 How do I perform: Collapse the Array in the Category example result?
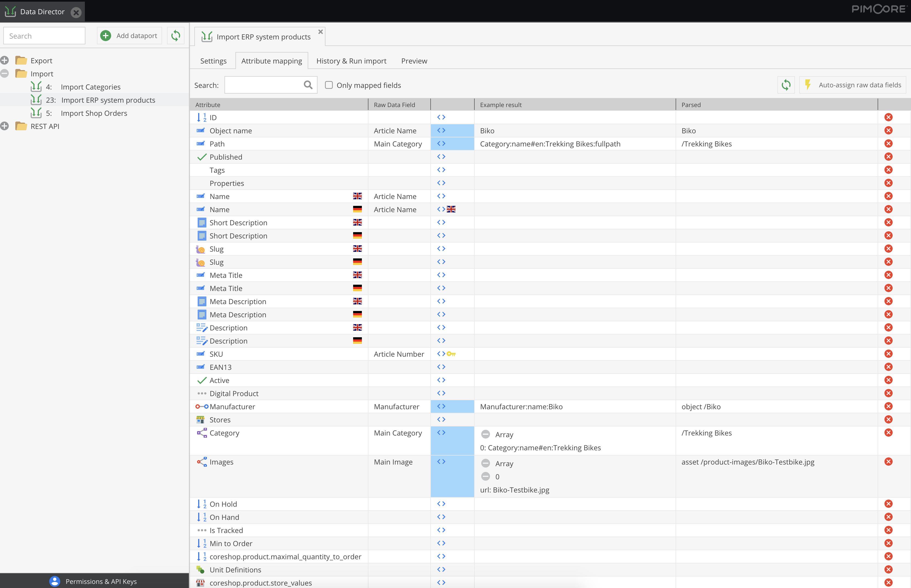click(x=485, y=434)
